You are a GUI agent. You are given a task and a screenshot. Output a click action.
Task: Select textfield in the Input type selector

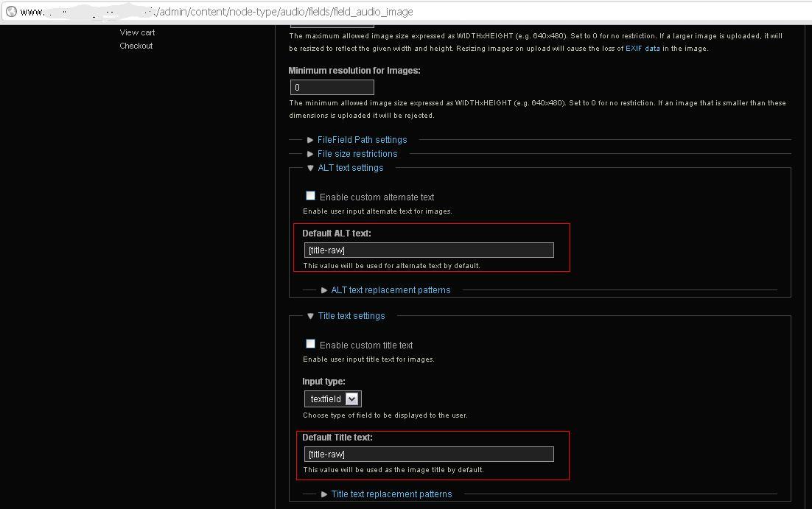pos(328,398)
